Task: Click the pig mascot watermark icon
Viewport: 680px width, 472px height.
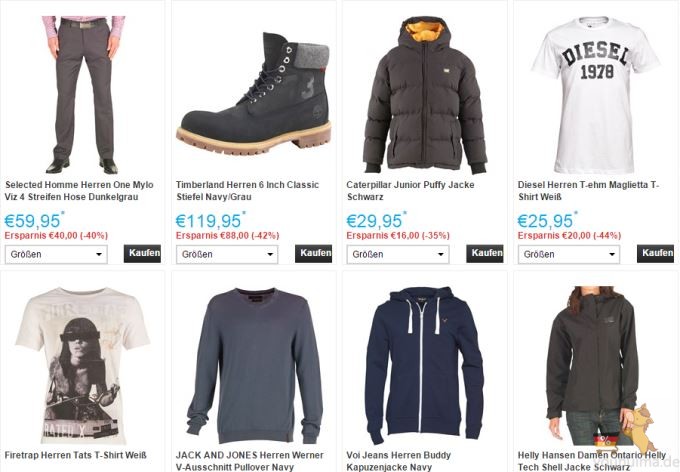Action: tap(642, 429)
